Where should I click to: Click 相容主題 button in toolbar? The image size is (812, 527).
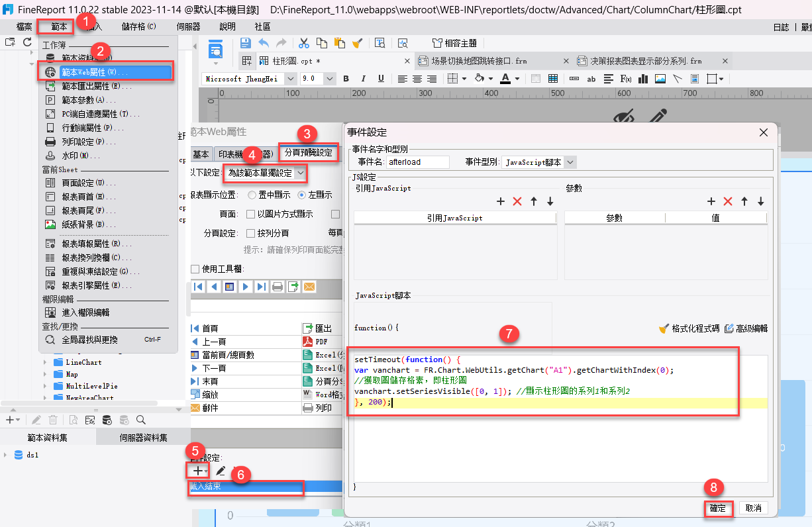454,43
